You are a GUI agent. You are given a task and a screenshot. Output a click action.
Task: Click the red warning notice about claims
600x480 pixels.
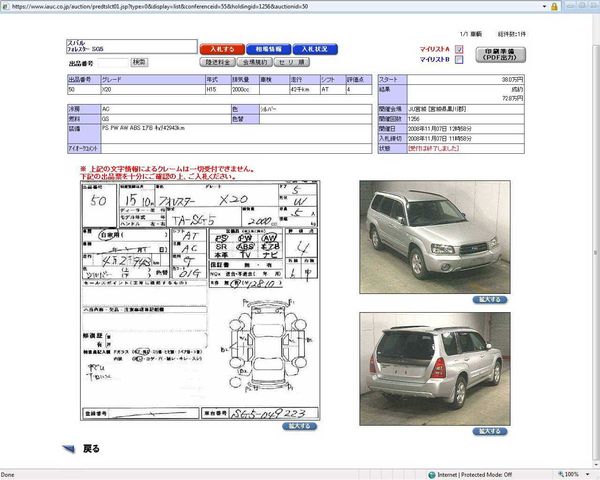tap(167, 173)
